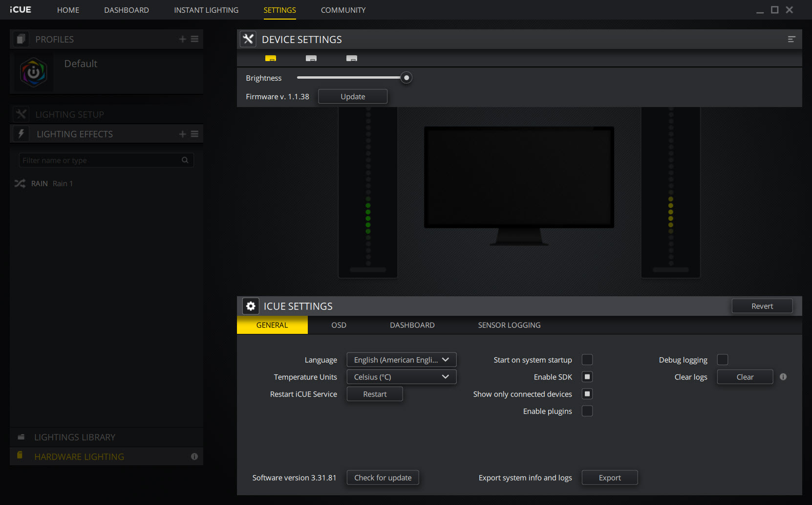Click the monitor in device preview

pos(519,186)
